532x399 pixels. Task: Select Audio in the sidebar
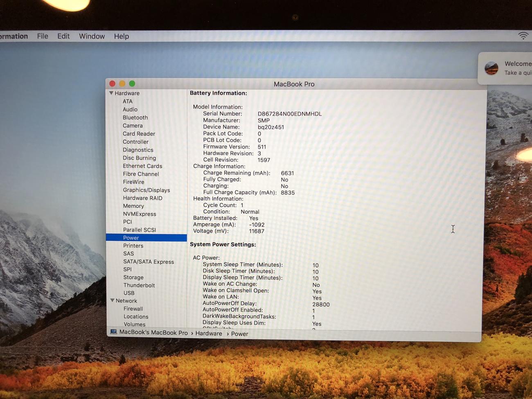[x=130, y=109]
